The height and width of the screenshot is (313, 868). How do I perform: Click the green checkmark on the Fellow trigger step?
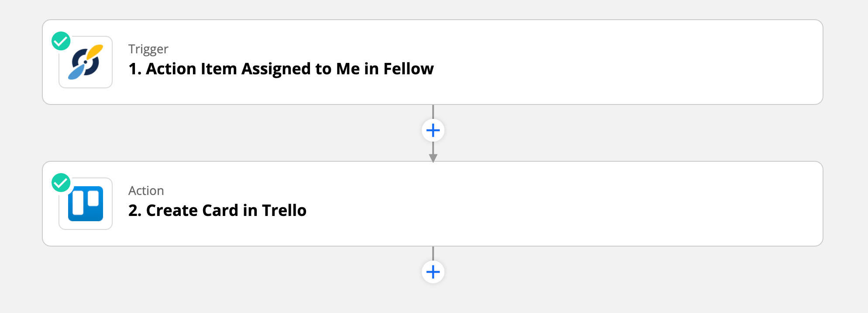[61, 41]
